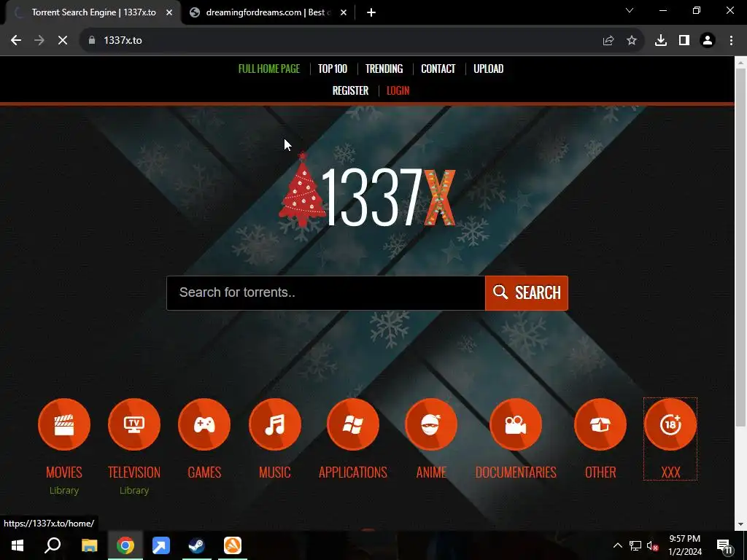The height and width of the screenshot is (560, 747).
Task: Click the red LOGIN link
Action: click(x=398, y=90)
